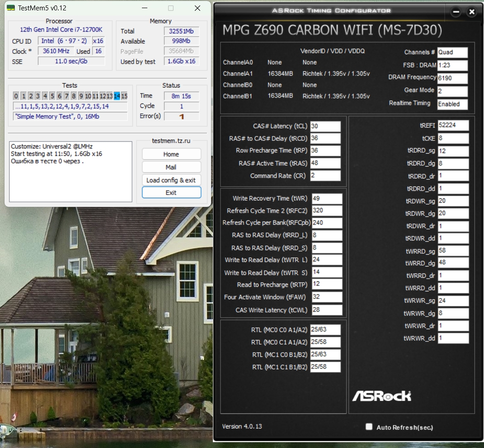Click the RTL (MC0 C1 A1/A2) field
The width and height of the screenshot is (484, 448).
click(325, 342)
